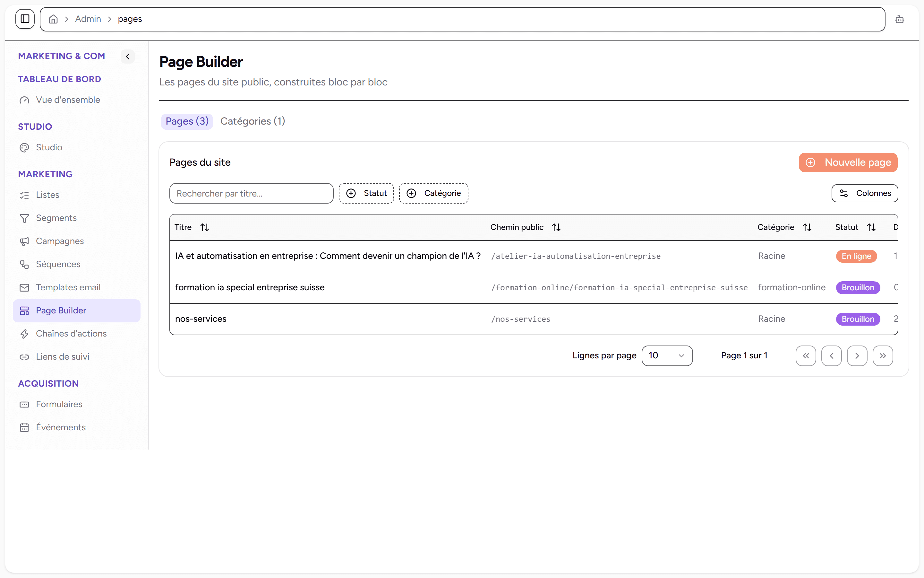This screenshot has width=924, height=578.
Task: Select Page Builder in sidebar
Action: (x=76, y=311)
